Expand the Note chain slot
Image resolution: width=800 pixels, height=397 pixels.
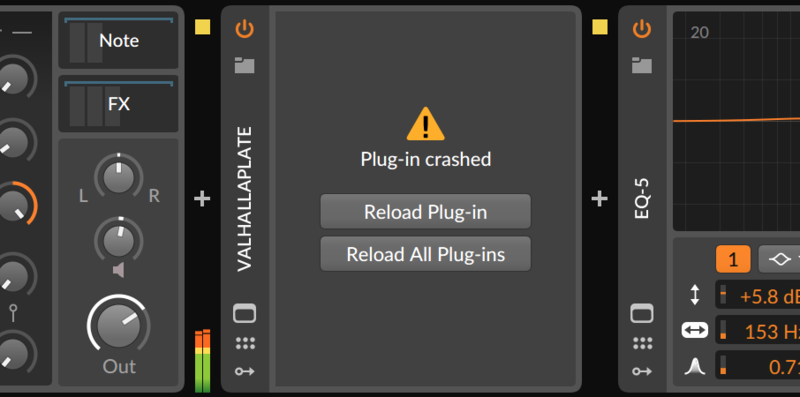118,41
